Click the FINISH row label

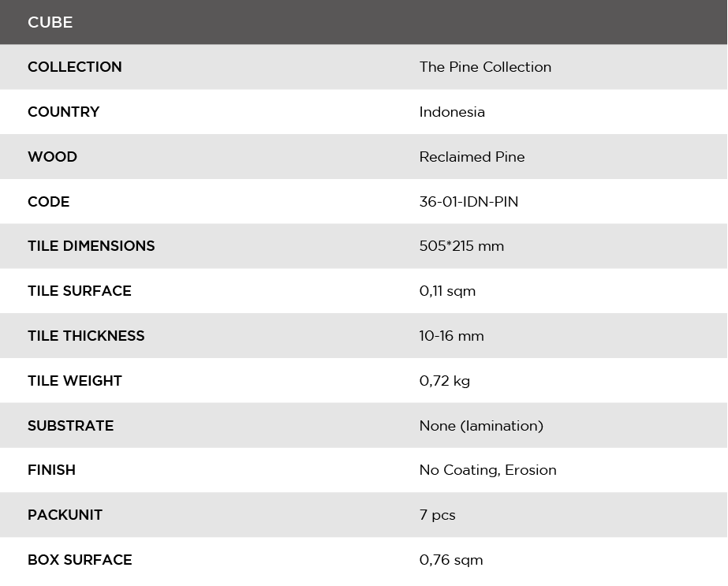(x=51, y=470)
